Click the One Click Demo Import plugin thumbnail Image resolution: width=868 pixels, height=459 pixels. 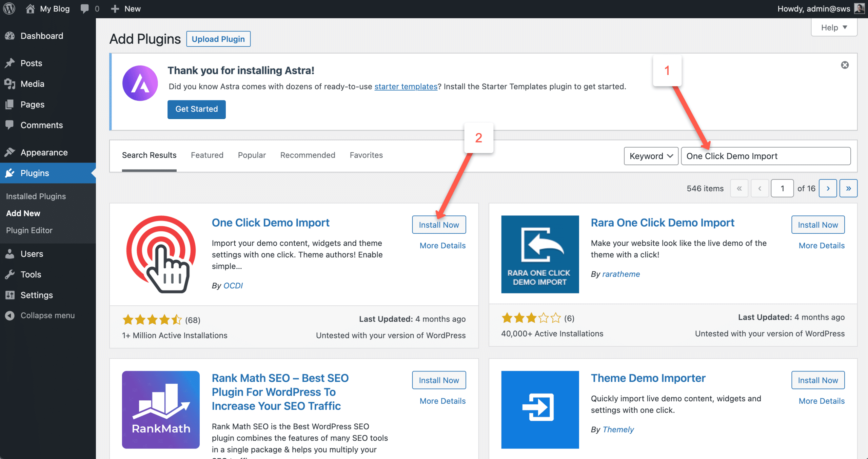click(x=161, y=254)
